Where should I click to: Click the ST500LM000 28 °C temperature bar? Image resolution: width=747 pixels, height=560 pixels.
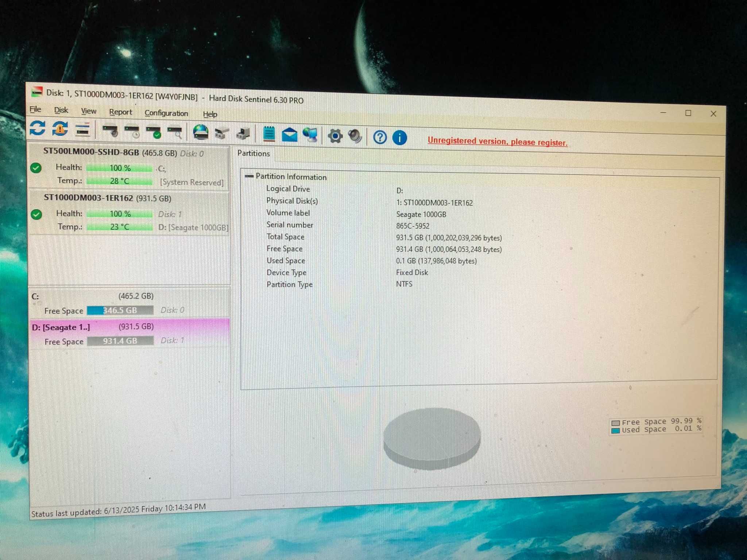click(x=120, y=181)
